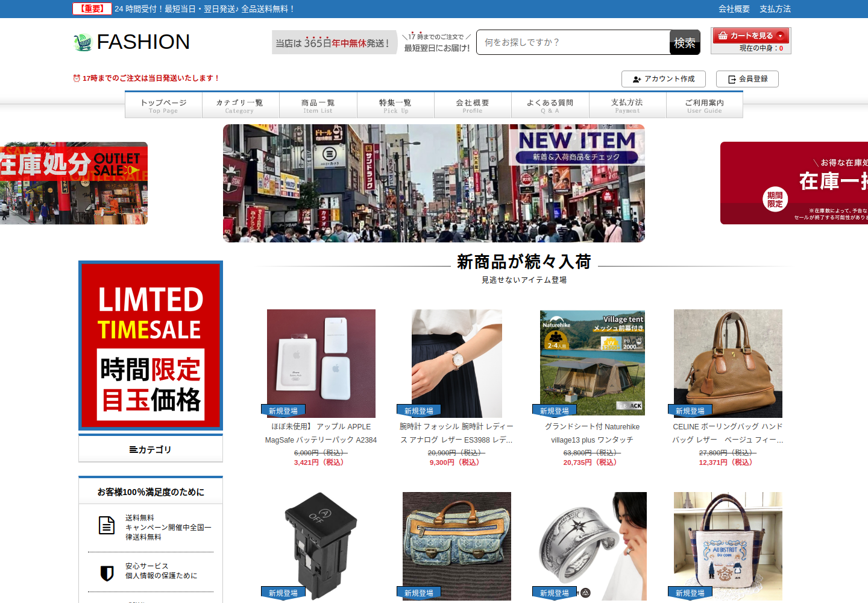Click the グランドシート付 Naturehike product title
Image resolution: width=868 pixels, height=603 pixels.
point(593,433)
